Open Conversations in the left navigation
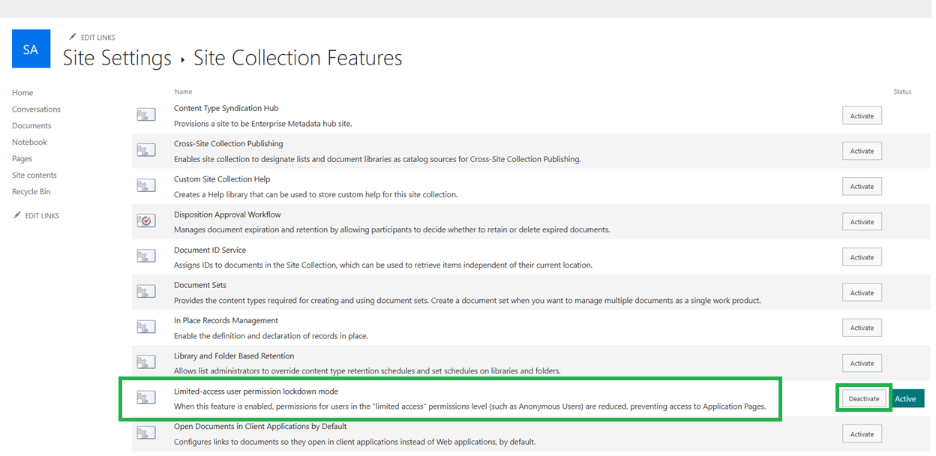Viewport: 936px width, 456px height. (36, 109)
